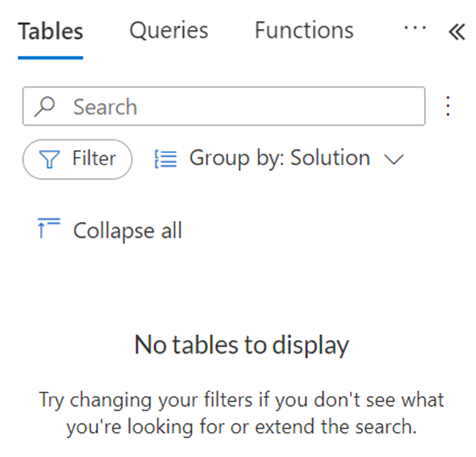Click the hint text about changing your filters

coord(241,412)
